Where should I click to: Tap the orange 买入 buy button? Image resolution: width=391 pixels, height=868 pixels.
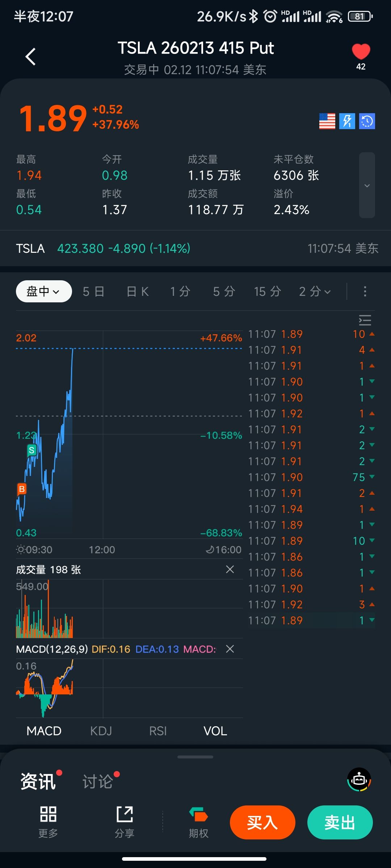tap(262, 822)
